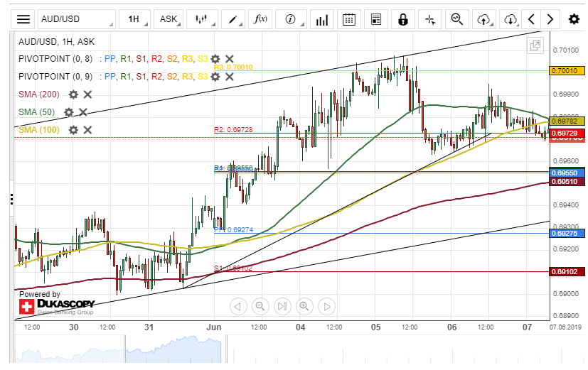The image size is (588, 370).
Task: Open settings for SMA (200) indicator
Action: (73, 94)
